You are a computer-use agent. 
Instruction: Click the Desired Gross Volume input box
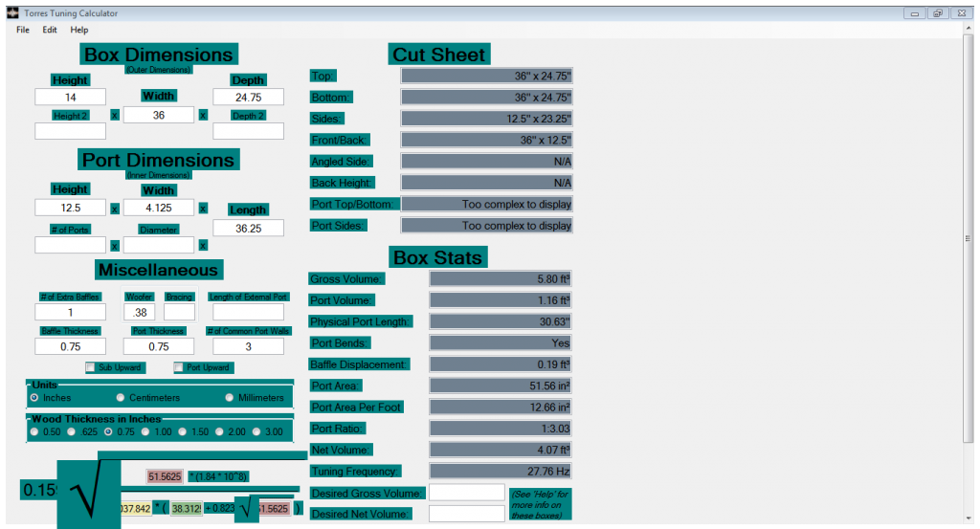point(467,492)
